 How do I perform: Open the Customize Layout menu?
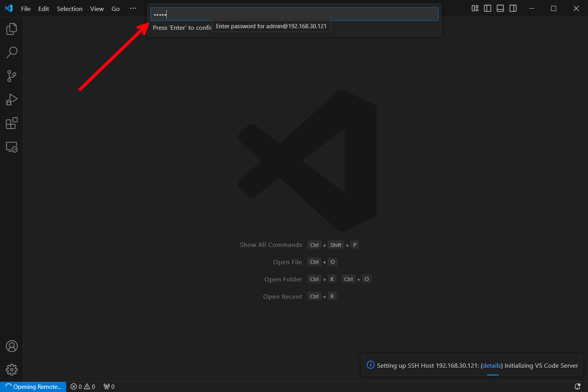click(475, 9)
